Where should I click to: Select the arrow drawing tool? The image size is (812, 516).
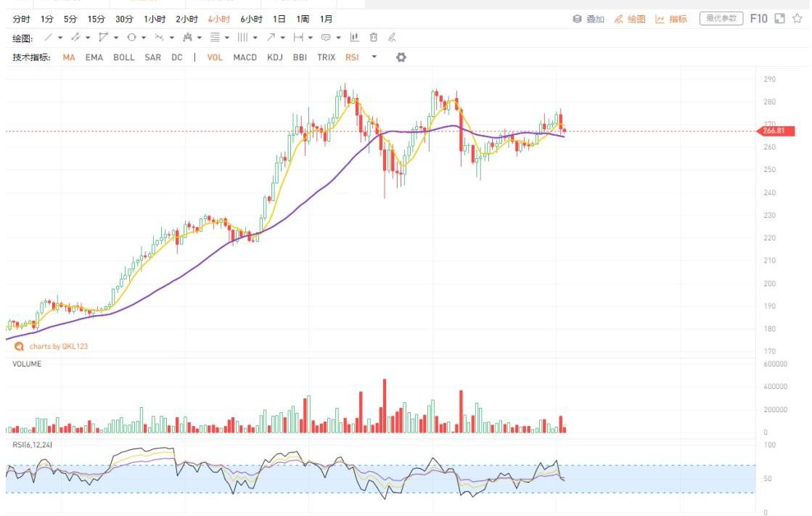coord(271,38)
